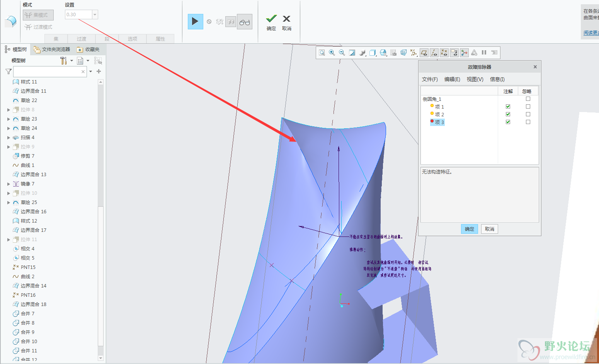Toggle 注解 checkbox for 项 1

[508, 107]
